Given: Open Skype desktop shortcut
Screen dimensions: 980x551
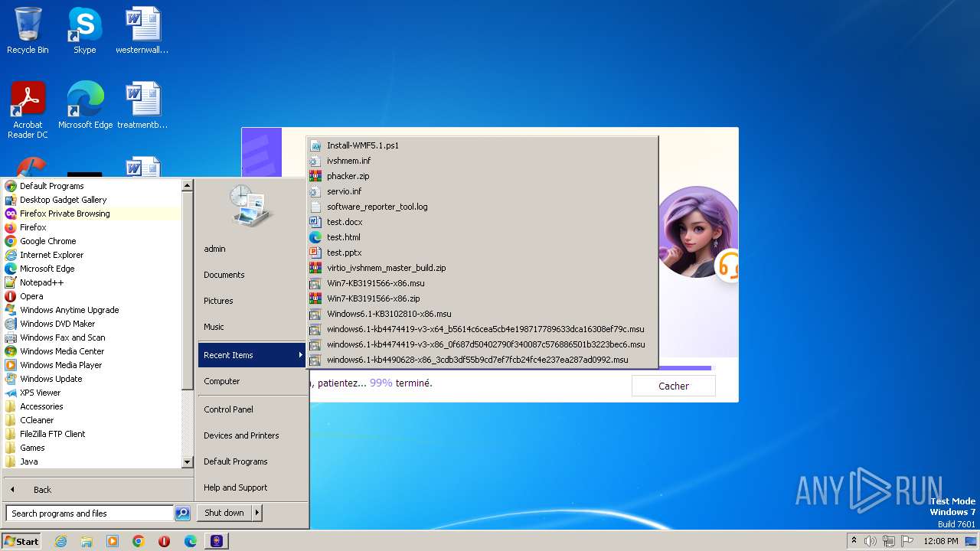Looking at the screenshot, I should point(84,31).
